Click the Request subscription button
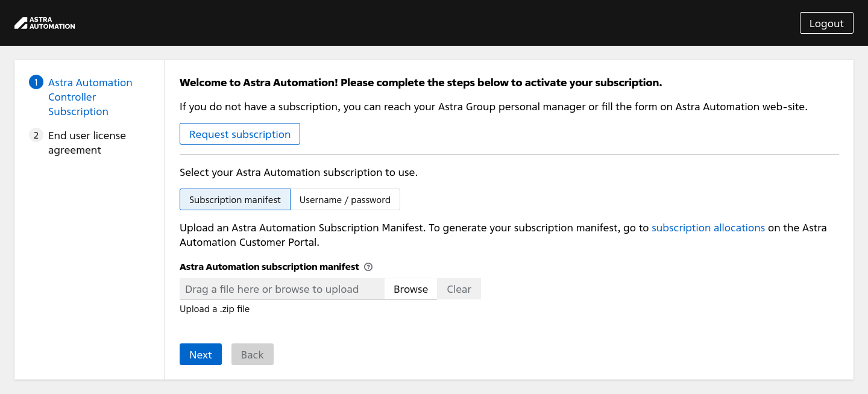This screenshot has width=868, height=394. (240, 134)
